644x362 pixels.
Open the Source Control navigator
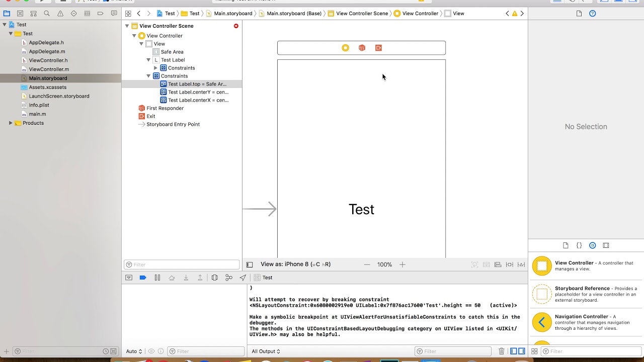coord(20,14)
